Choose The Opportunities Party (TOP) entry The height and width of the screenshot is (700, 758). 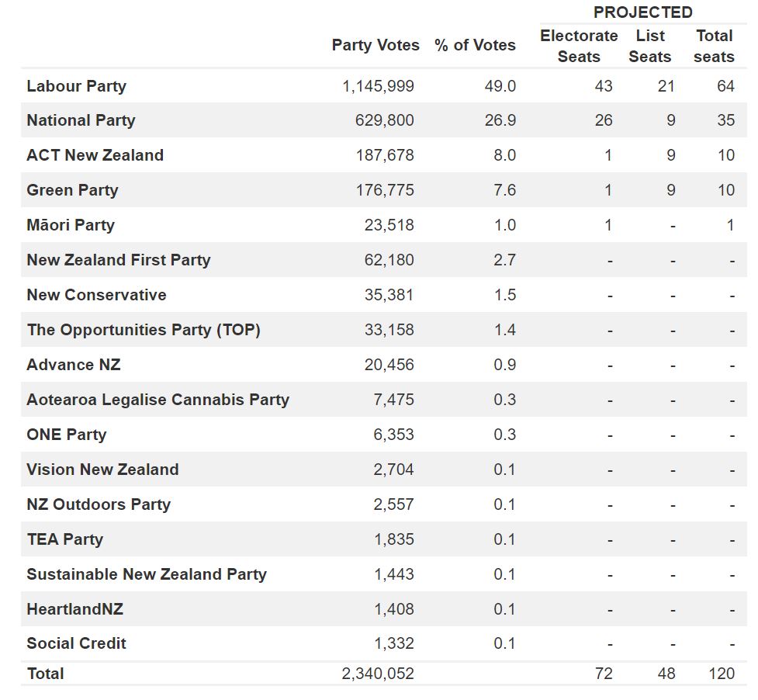pos(143,330)
